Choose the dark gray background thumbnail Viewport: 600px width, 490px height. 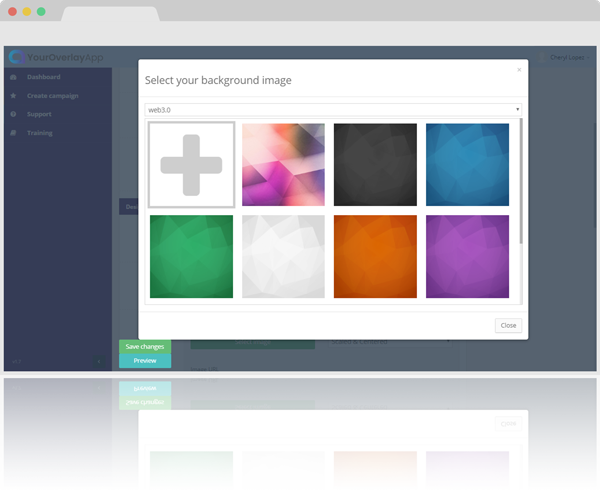[x=375, y=164]
